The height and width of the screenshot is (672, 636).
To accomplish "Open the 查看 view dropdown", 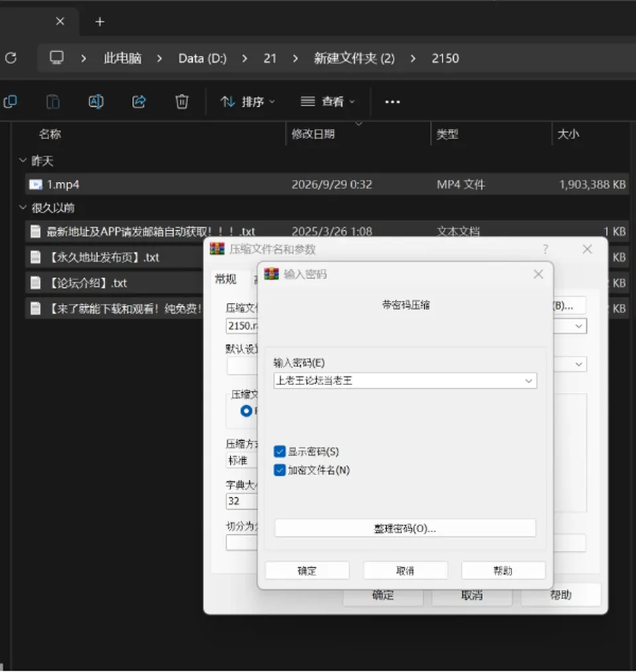I will click(x=327, y=101).
